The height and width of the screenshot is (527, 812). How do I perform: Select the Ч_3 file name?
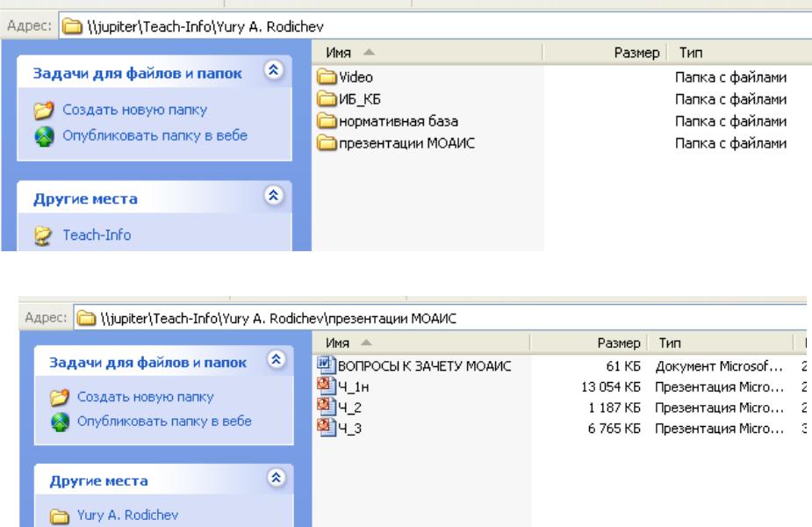(x=350, y=429)
